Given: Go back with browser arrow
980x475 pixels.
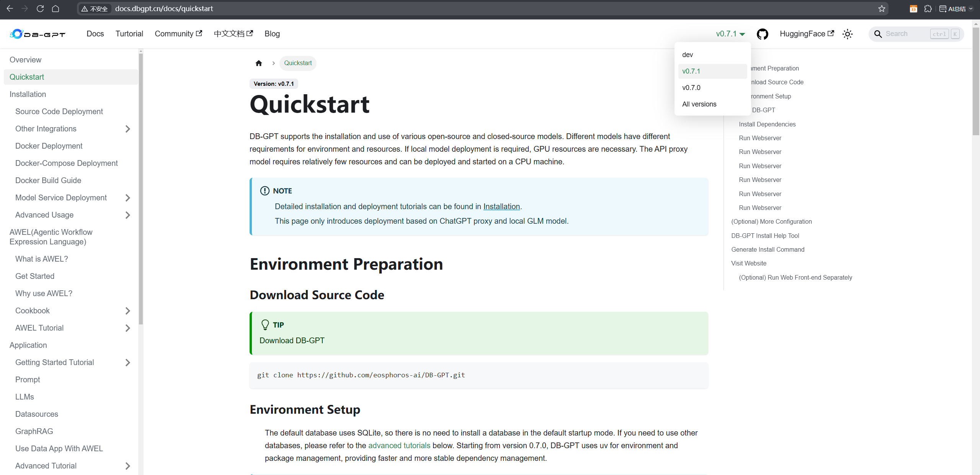Looking at the screenshot, I should [x=10, y=8].
